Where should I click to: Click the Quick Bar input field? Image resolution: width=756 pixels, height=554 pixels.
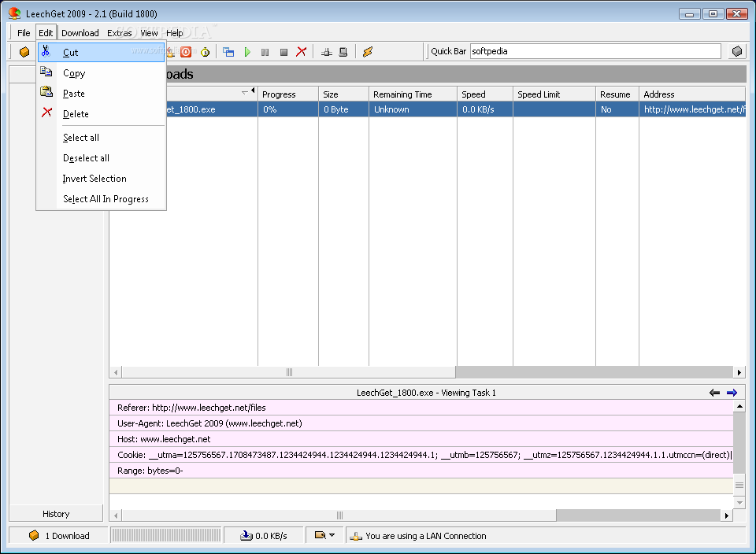(x=595, y=51)
